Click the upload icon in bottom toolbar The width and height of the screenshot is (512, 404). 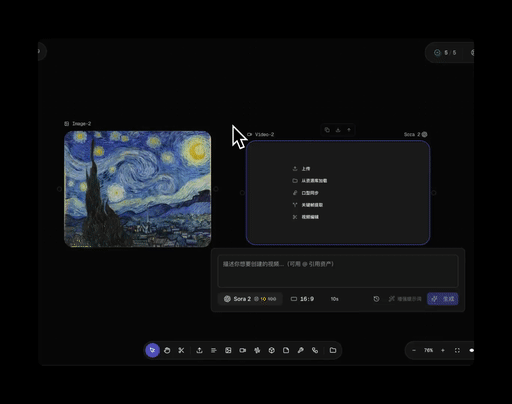tap(199, 350)
